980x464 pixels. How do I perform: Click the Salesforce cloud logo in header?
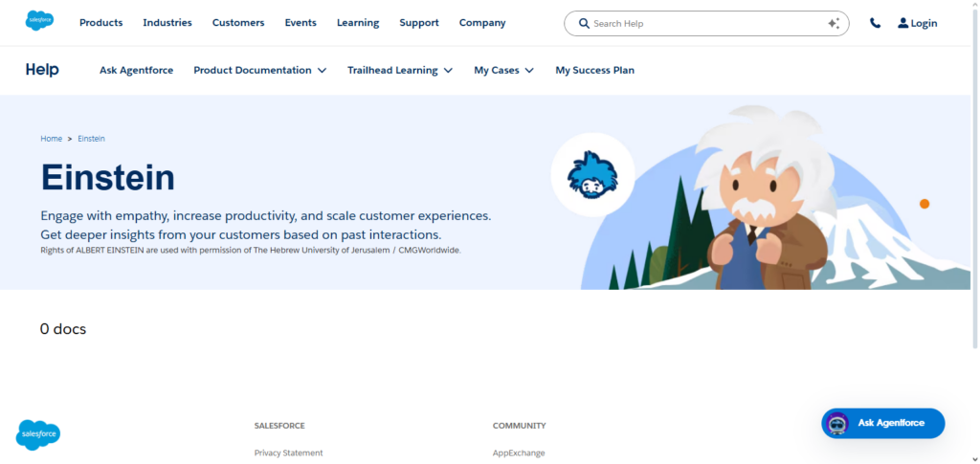tap(39, 21)
